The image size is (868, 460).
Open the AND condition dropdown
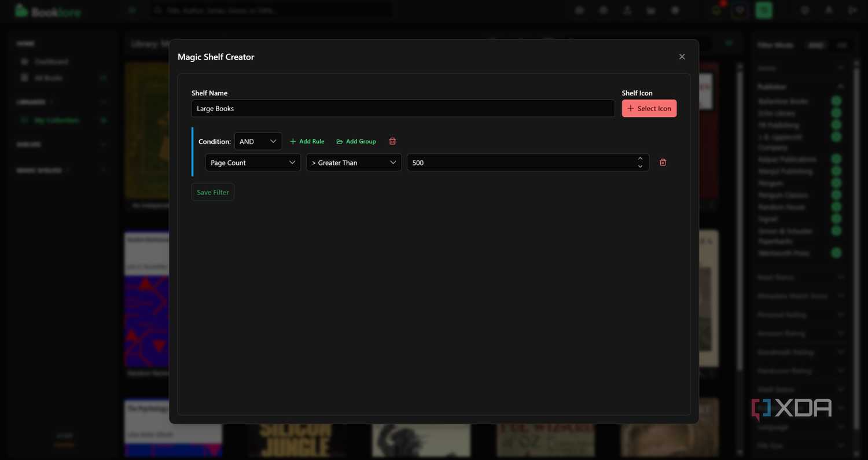(258, 141)
